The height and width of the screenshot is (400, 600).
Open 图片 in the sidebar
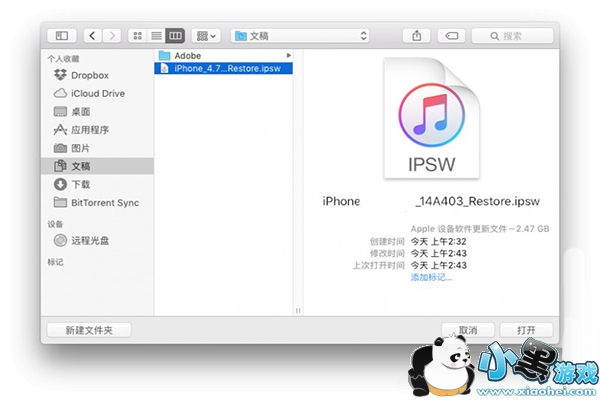[97, 148]
